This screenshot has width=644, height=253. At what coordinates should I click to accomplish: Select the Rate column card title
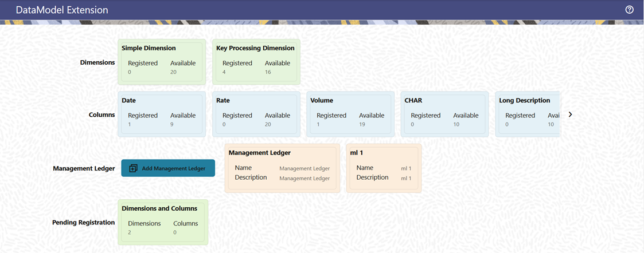[x=223, y=100]
